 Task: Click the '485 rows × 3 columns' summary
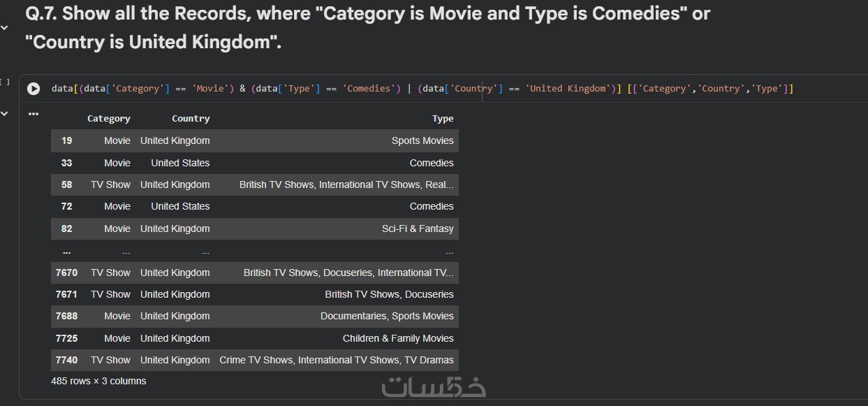pos(98,381)
